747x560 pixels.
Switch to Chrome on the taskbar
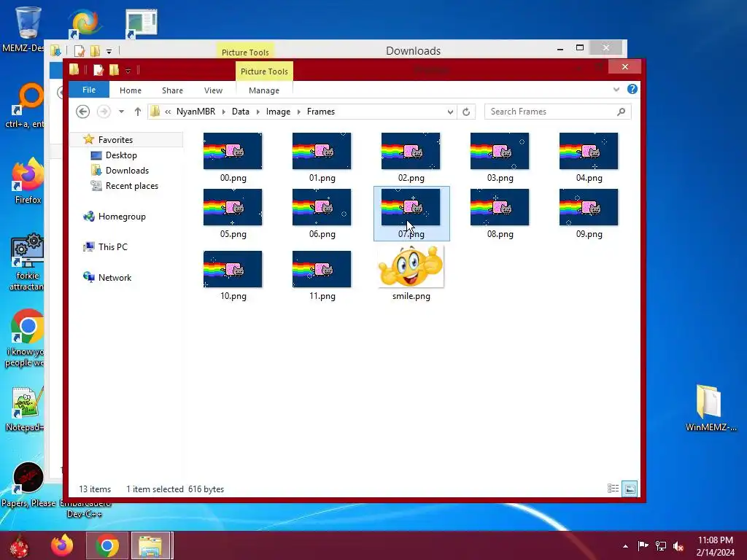pos(107,545)
